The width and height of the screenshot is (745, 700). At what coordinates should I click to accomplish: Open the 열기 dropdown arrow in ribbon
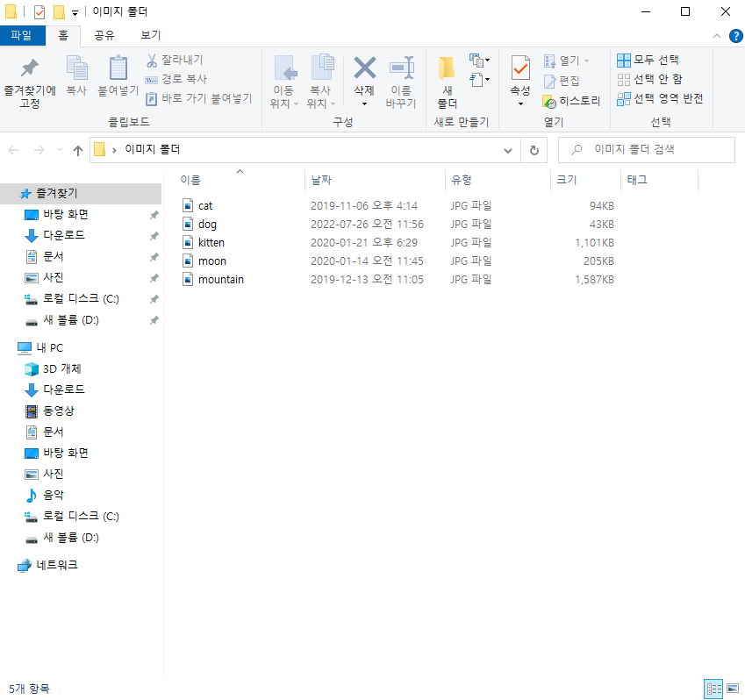pos(587,61)
